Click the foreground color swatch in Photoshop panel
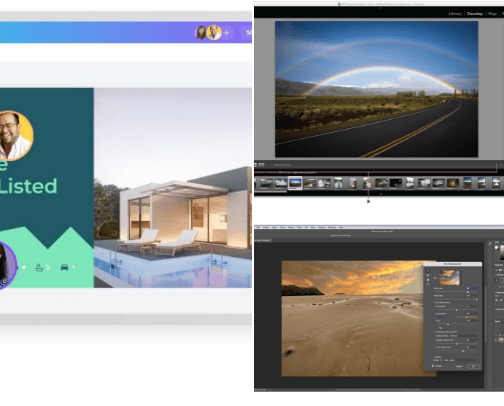The height and width of the screenshot is (406, 504). [x=497, y=248]
